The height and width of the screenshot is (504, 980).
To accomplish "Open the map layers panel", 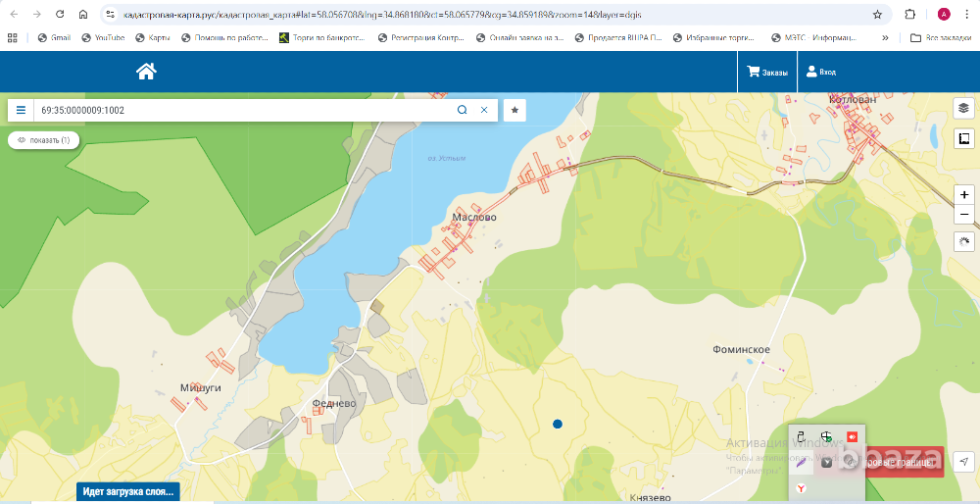I will (x=963, y=108).
